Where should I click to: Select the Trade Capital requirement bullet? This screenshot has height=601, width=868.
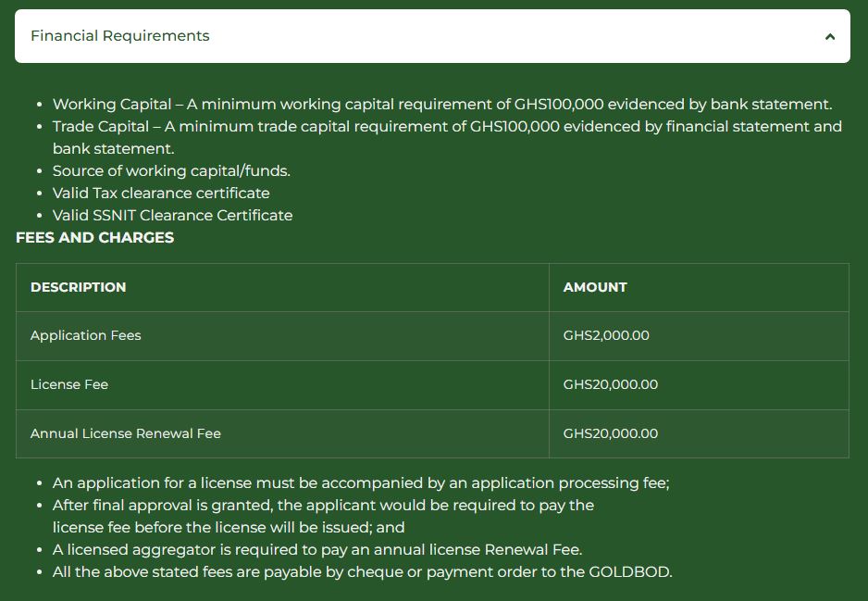point(447,137)
